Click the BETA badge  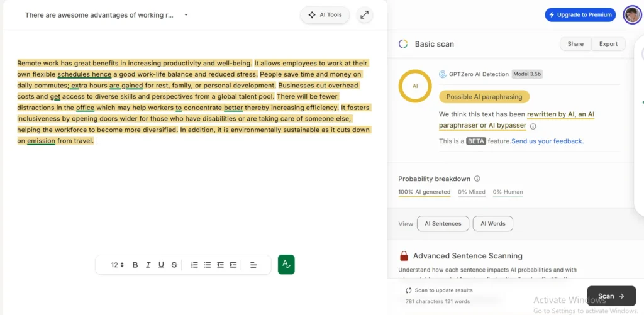(x=476, y=141)
